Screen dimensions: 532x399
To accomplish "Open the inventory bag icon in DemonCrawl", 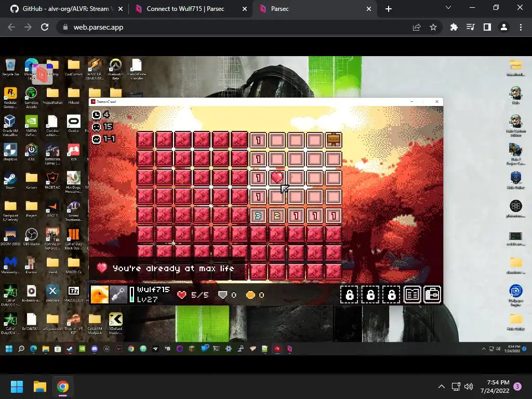I will 432,295.
